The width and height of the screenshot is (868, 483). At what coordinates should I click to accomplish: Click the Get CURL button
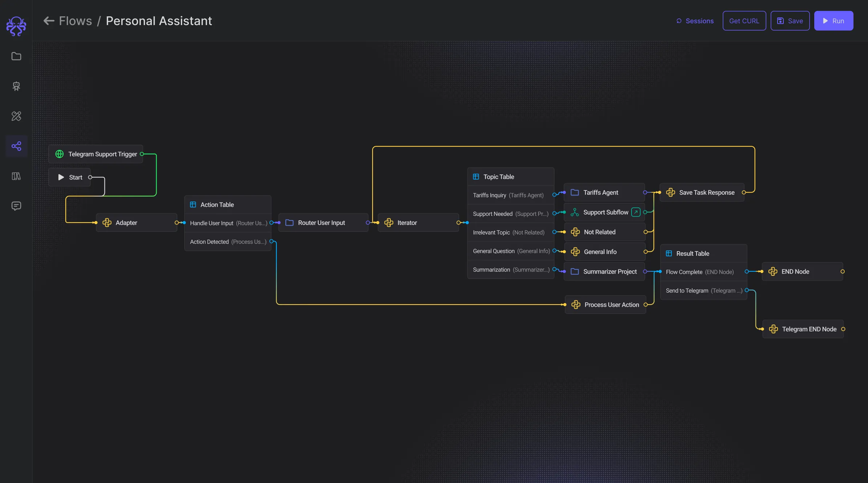tap(744, 21)
